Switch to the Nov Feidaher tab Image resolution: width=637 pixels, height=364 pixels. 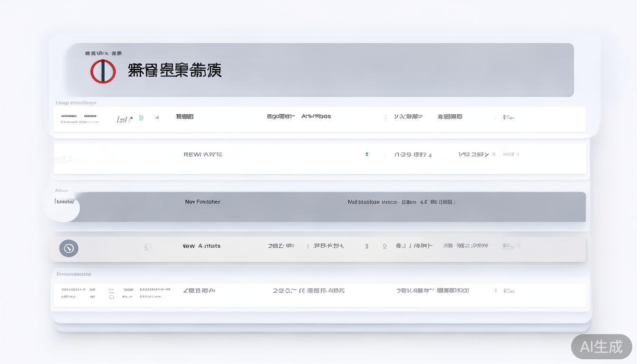pyautogui.click(x=202, y=201)
